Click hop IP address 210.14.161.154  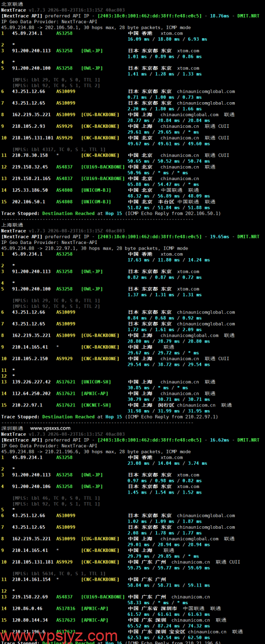point(32,579)
